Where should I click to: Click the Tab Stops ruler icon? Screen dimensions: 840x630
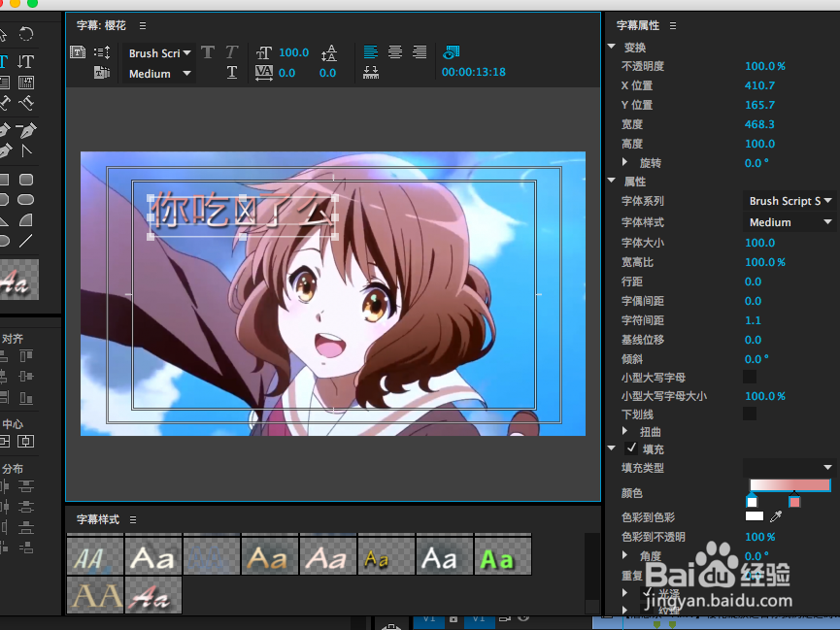coord(371,73)
